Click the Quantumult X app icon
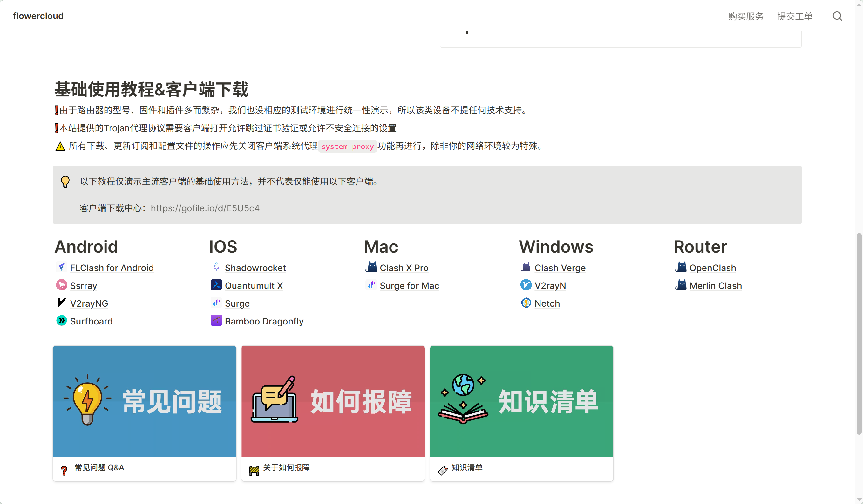 [216, 285]
